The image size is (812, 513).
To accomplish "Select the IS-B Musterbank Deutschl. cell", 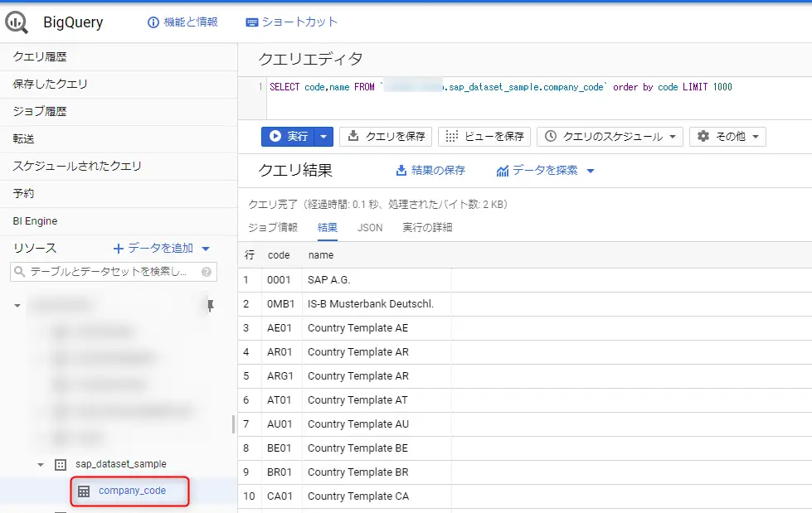I will point(377,304).
